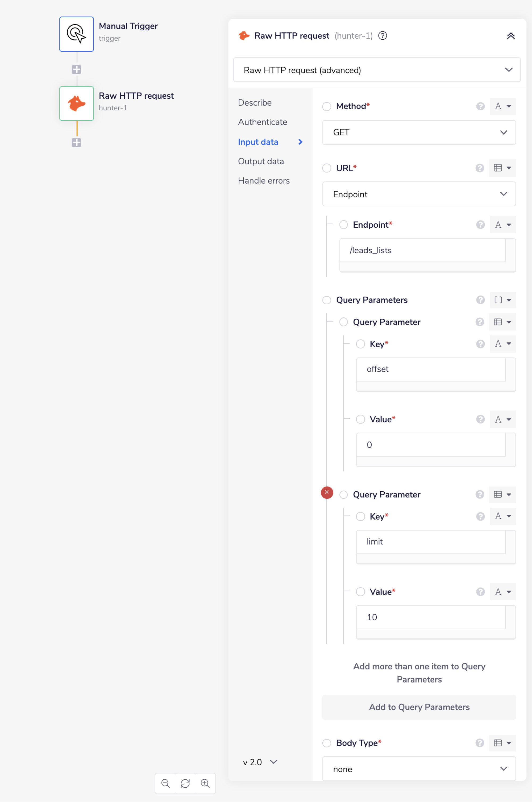Image resolution: width=532 pixels, height=802 pixels.
Task: Click plus icon below Raw HTTP request node
Action: (76, 143)
